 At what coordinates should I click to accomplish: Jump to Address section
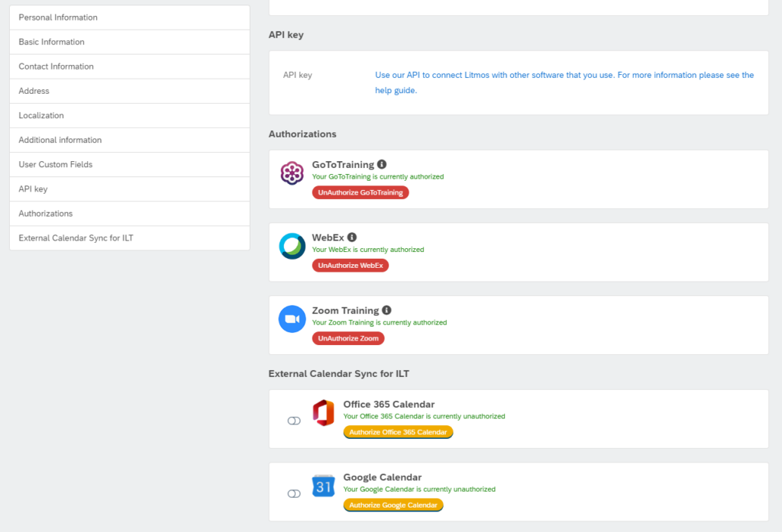pos(130,91)
